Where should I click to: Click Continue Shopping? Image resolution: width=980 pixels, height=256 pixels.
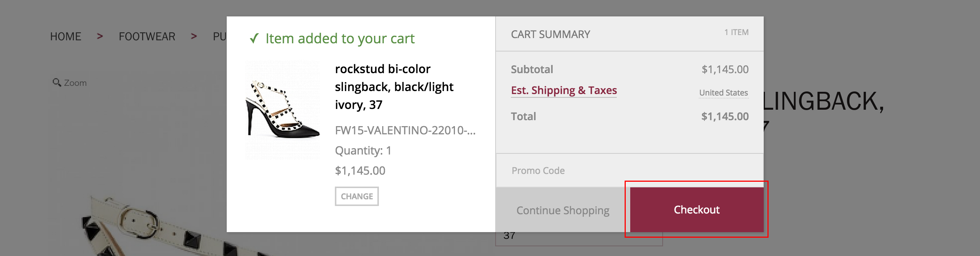click(563, 210)
